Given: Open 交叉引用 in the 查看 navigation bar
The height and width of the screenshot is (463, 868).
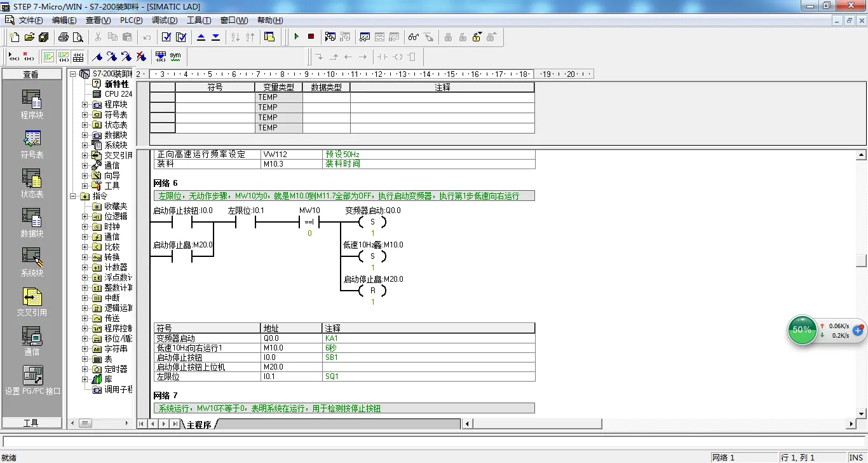Looking at the screenshot, I should (32, 302).
